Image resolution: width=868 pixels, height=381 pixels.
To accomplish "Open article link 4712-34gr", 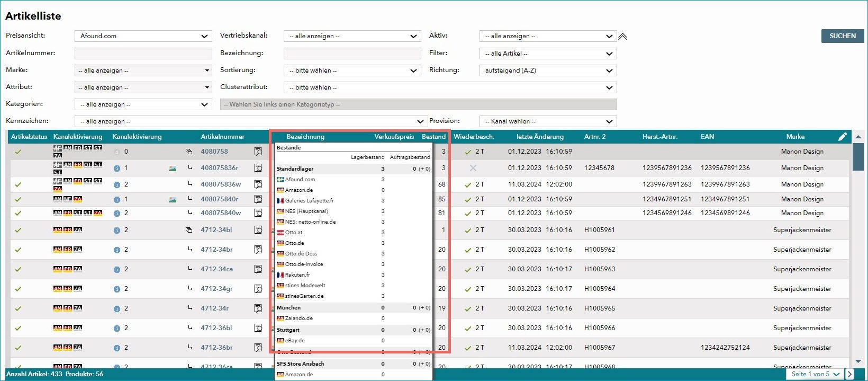I will 216,289.
